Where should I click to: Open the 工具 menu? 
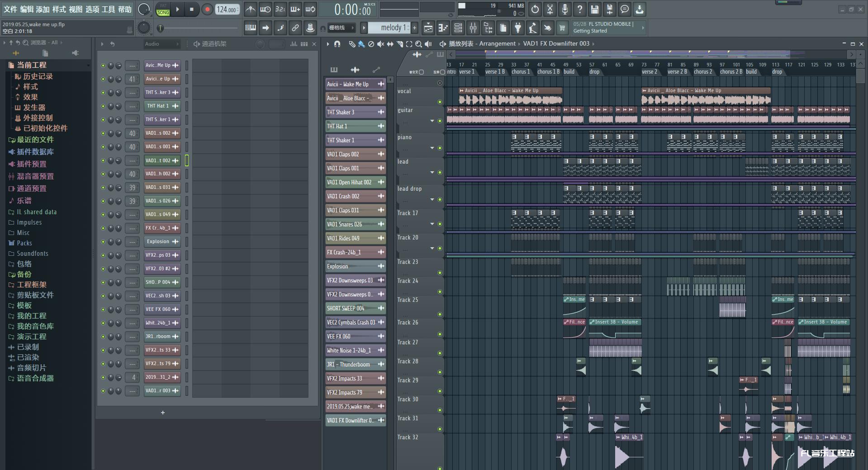click(108, 9)
